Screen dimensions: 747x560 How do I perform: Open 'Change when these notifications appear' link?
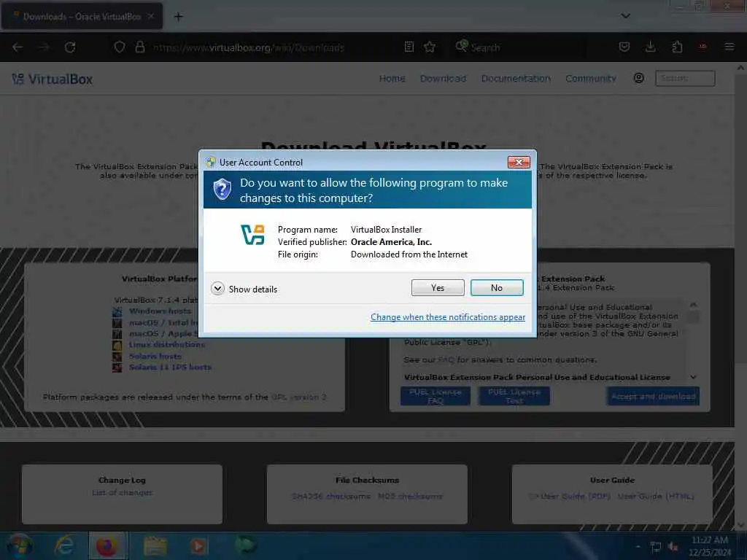[448, 317]
